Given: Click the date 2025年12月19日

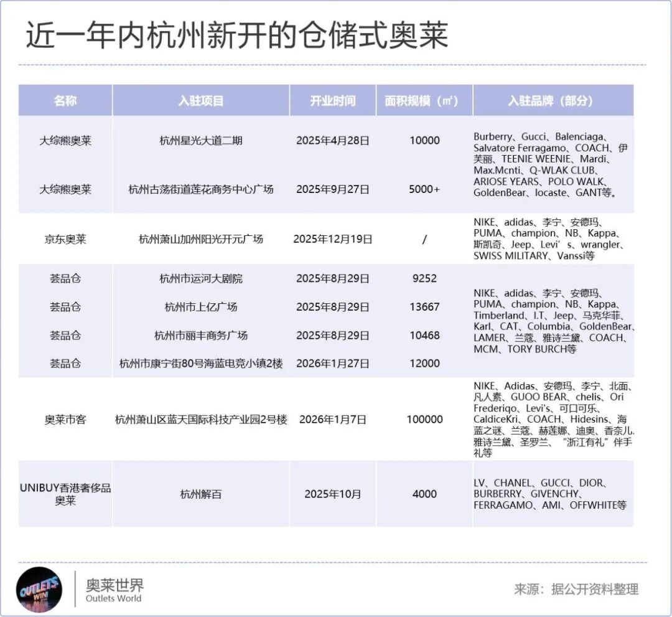Looking at the screenshot, I should tap(333, 239).
